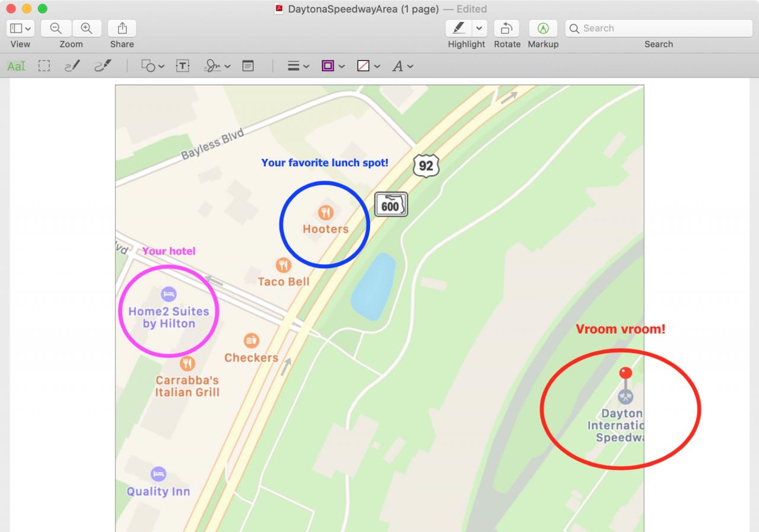
Task: Zoom out of the map document
Action: pyautogui.click(x=56, y=28)
